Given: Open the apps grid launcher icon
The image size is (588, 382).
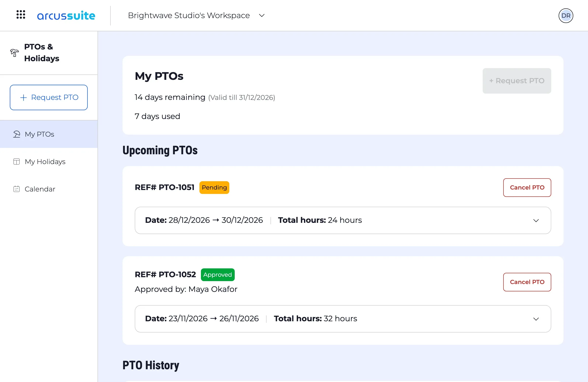Looking at the screenshot, I should (21, 14).
